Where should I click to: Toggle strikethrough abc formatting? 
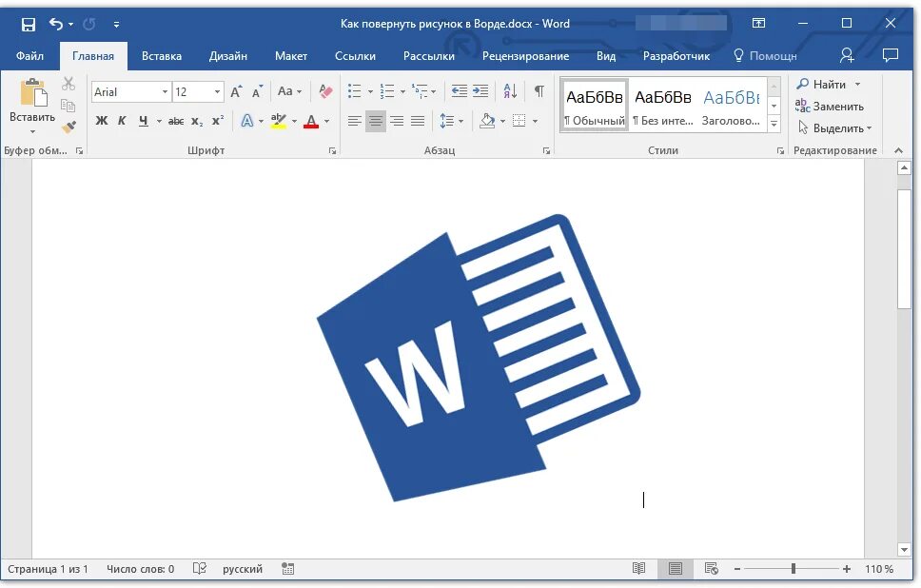coord(176,121)
